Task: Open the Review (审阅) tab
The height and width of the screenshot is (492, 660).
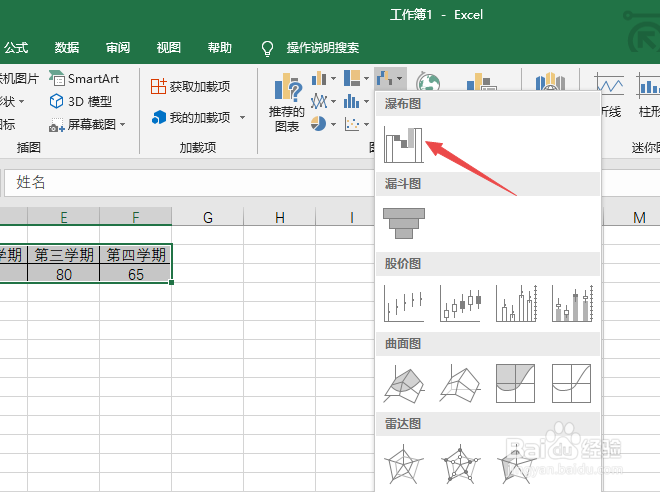Action: click(118, 48)
